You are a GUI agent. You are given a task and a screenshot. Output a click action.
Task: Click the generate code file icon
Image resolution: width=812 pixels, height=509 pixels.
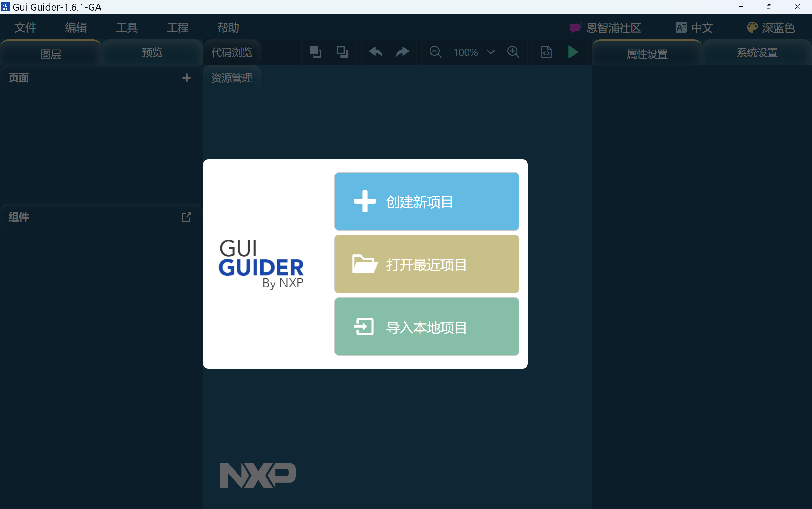[546, 52]
